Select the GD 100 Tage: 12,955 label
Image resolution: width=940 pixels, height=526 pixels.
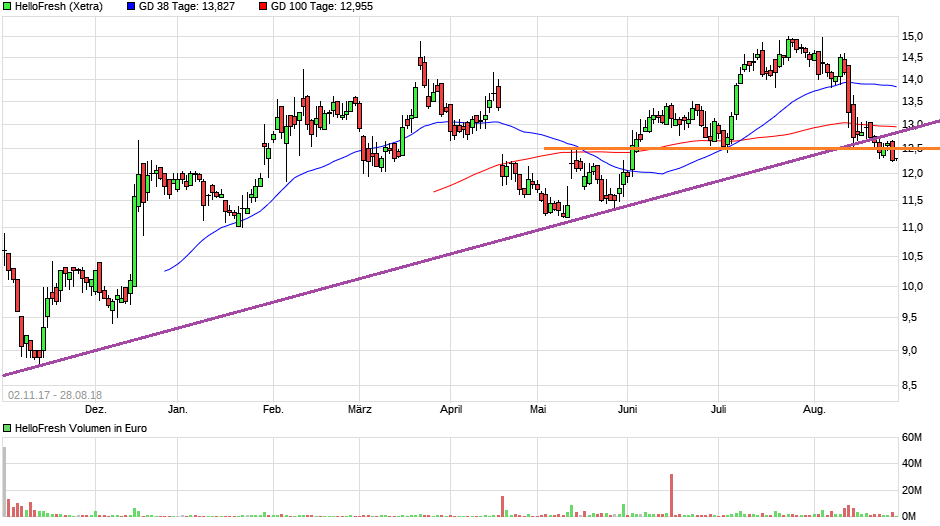coord(325,6)
